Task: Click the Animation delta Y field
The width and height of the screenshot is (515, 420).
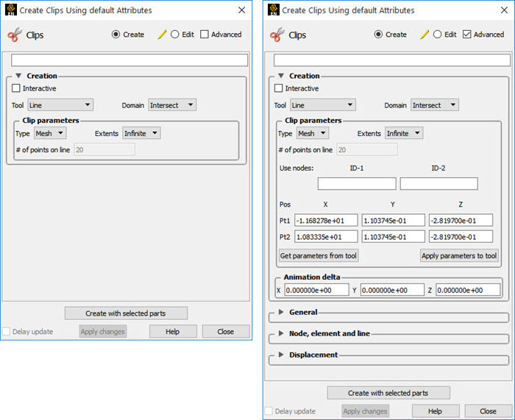Action: (392, 290)
